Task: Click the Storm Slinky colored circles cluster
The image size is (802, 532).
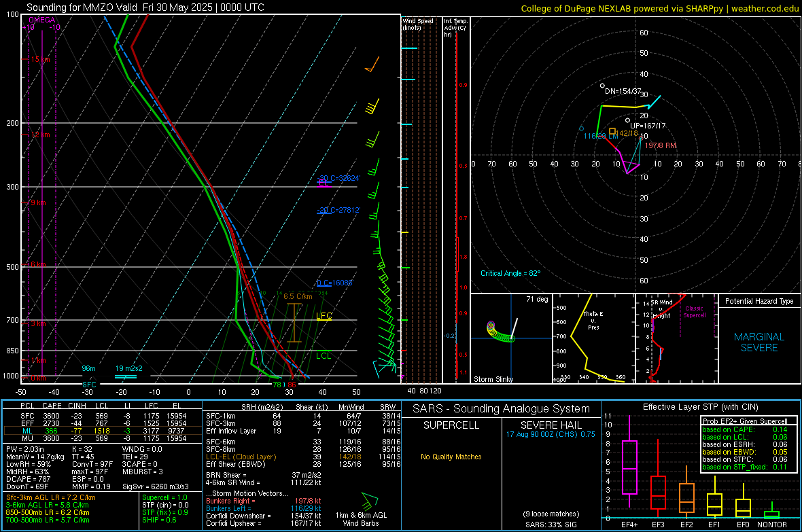Action: tap(500, 332)
